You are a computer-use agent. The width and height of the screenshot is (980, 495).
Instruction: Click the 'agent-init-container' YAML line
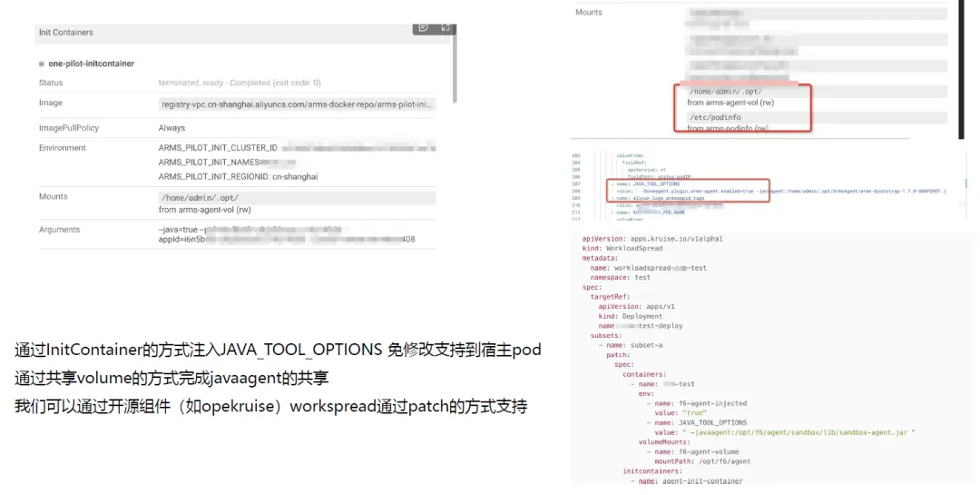point(686,481)
